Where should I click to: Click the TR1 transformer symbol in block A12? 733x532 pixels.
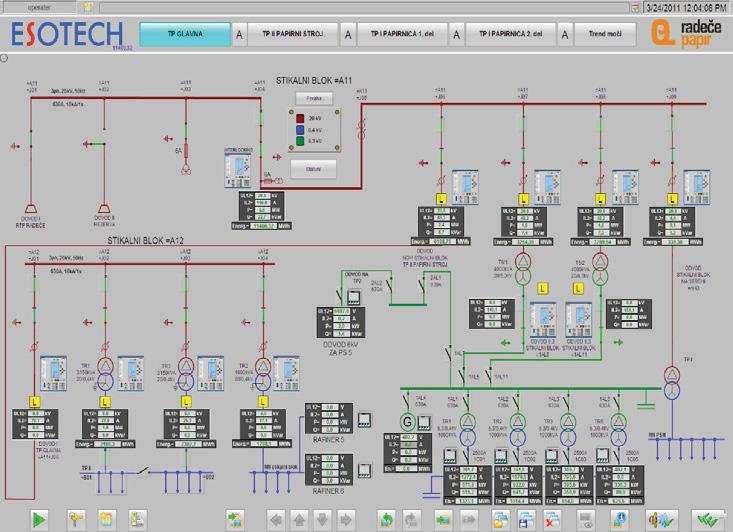pyautogui.click(x=105, y=374)
